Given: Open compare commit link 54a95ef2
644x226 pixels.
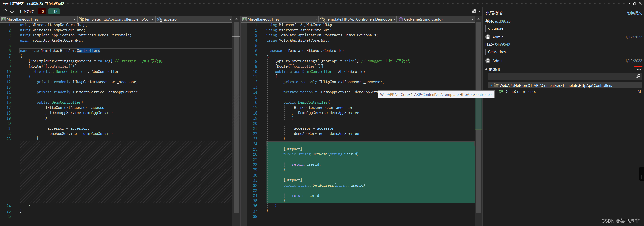Looking at the screenshot, I should coord(503,45).
